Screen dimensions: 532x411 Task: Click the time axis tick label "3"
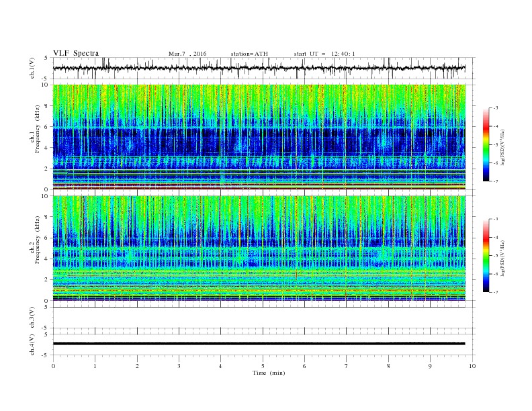[x=179, y=366]
